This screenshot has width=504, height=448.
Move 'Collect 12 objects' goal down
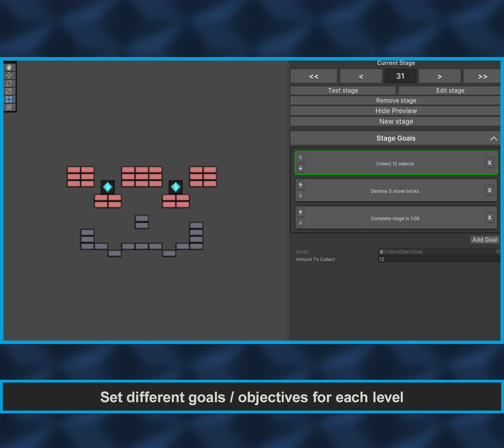click(300, 167)
